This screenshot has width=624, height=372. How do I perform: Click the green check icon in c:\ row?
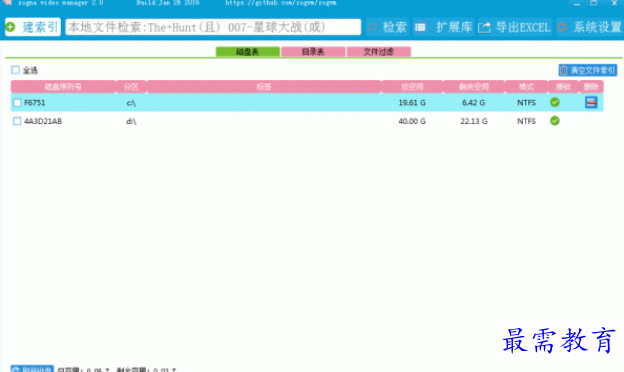point(555,102)
